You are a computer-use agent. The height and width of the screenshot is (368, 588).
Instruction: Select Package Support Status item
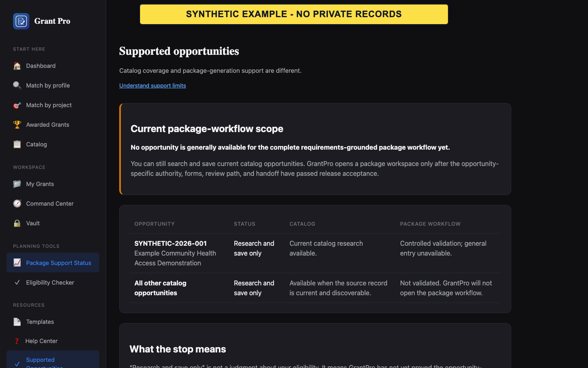(53, 263)
